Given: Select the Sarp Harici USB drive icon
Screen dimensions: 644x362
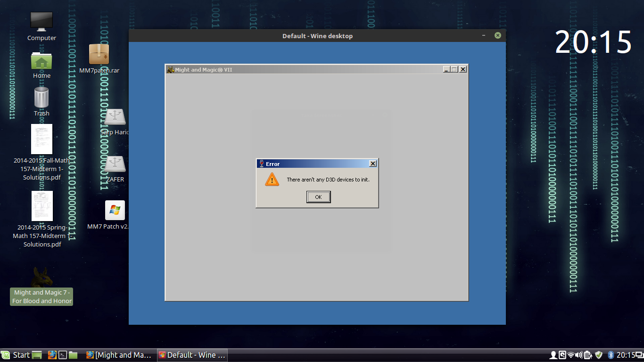Looking at the screenshot, I should tap(115, 117).
